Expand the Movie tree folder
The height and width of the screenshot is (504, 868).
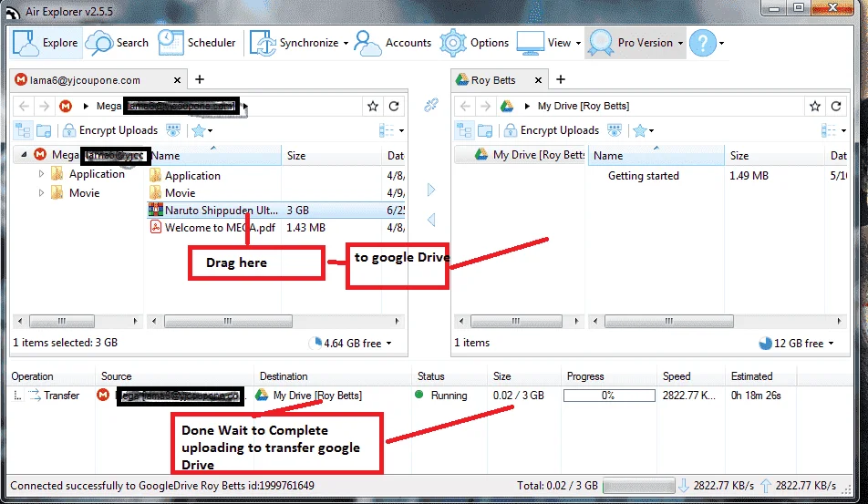coord(41,193)
